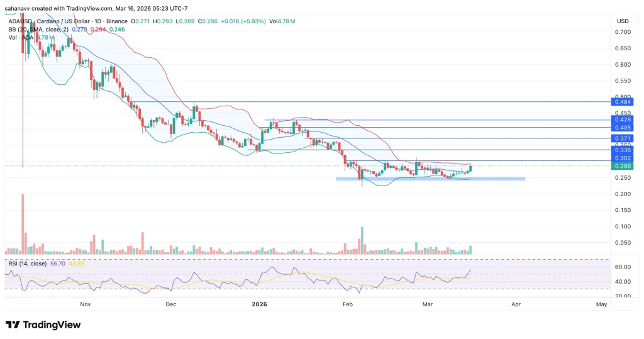Select the Vol · ADA indicator legend
Image resolution: width=644 pixels, height=339 pixels.
click(19, 38)
